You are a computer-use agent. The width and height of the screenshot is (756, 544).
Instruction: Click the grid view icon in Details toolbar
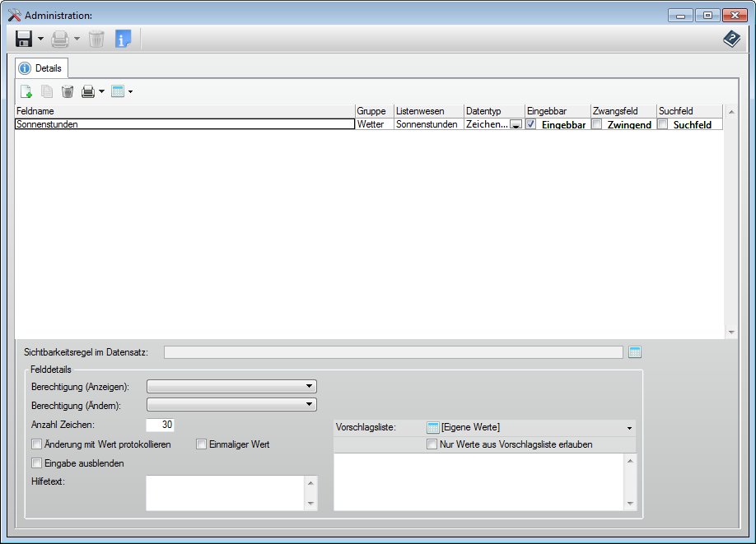click(x=118, y=91)
